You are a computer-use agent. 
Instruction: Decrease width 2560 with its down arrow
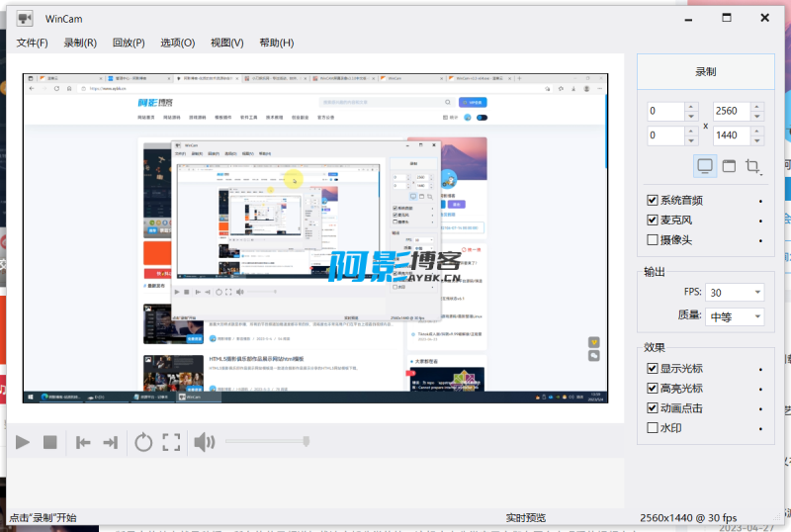coord(757,116)
